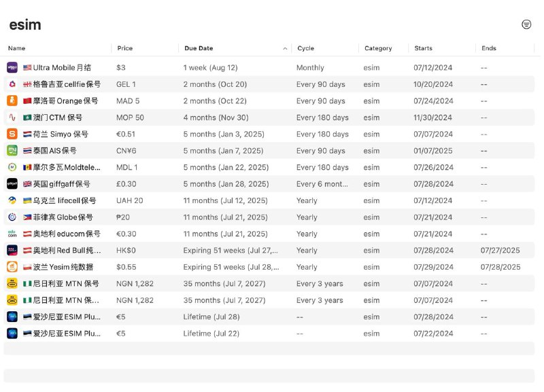Click the Macau CTM waveform icon

click(x=12, y=118)
